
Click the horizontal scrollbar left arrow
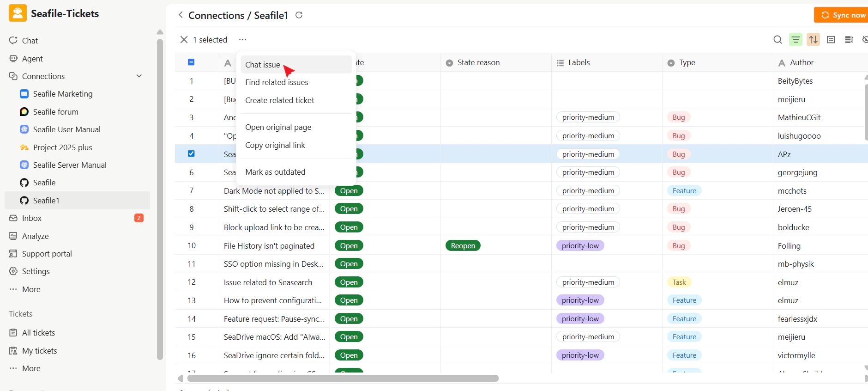[180, 379]
